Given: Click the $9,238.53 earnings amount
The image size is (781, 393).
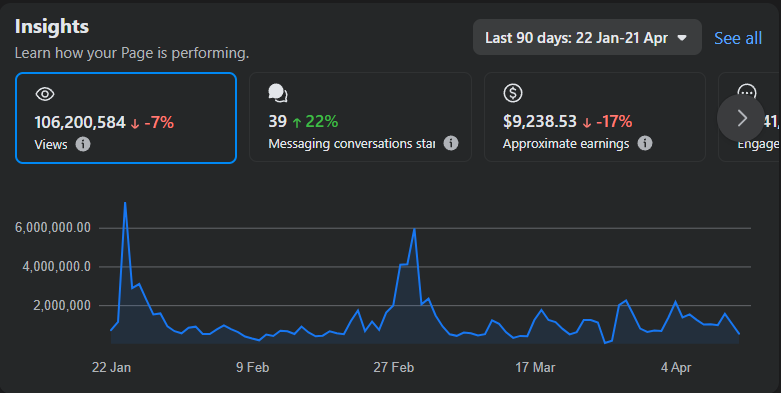Looking at the screenshot, I should 540,121.
